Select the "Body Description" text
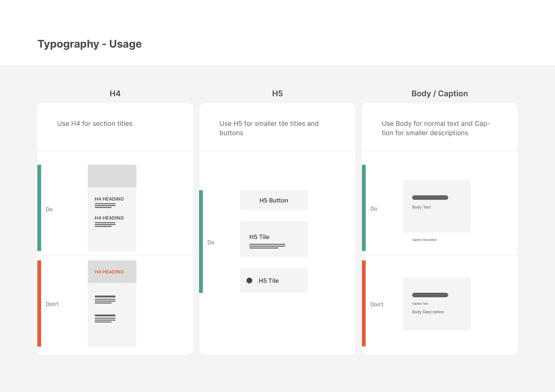This screenshot has width=555, height=392. [428, 312]
